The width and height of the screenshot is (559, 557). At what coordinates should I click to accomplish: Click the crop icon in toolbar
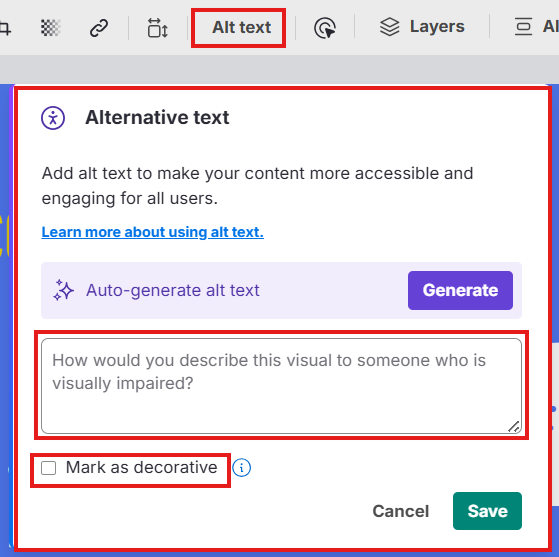coord(5,28)
